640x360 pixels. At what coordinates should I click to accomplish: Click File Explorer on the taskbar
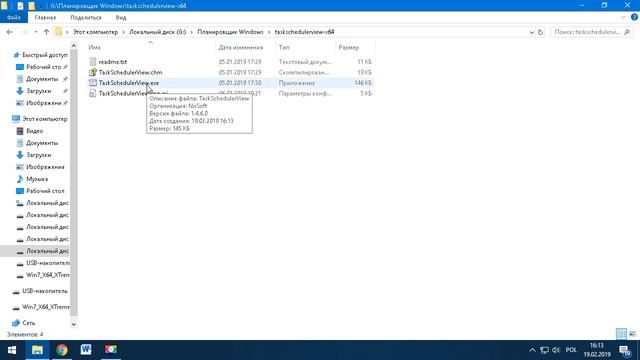[x=37, y=350]
